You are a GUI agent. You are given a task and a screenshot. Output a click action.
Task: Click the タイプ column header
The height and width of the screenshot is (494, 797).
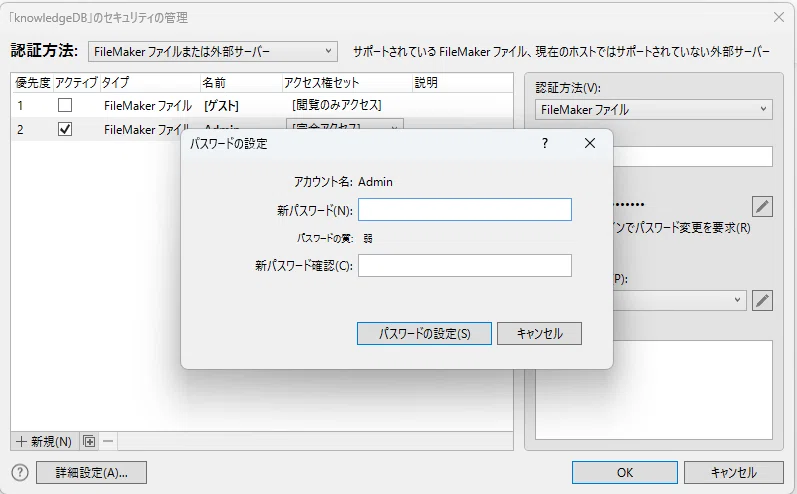tap(150, 82)
